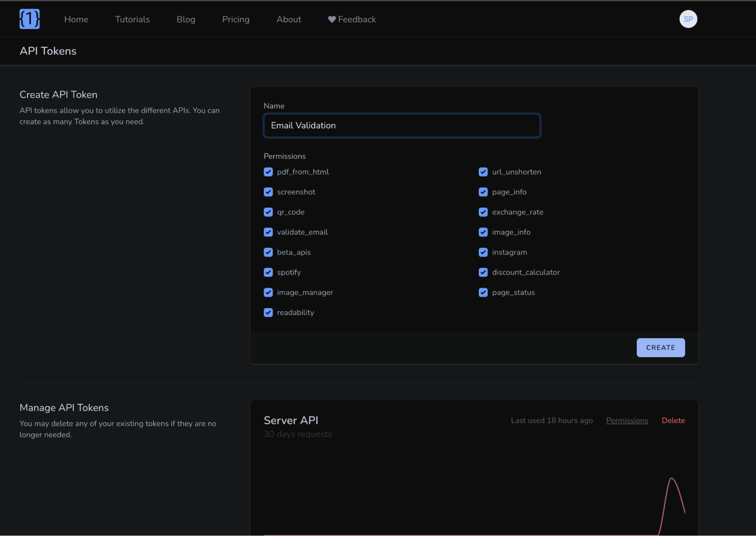
Task: Uncheck the instagram permission
Action: (483, 252)
